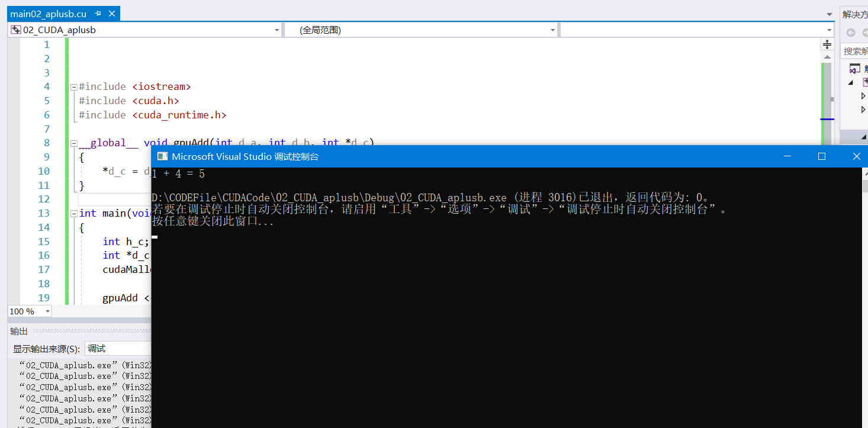Click the debug console vertical scrollbar

pyautogui.click(x=864, y=298)
